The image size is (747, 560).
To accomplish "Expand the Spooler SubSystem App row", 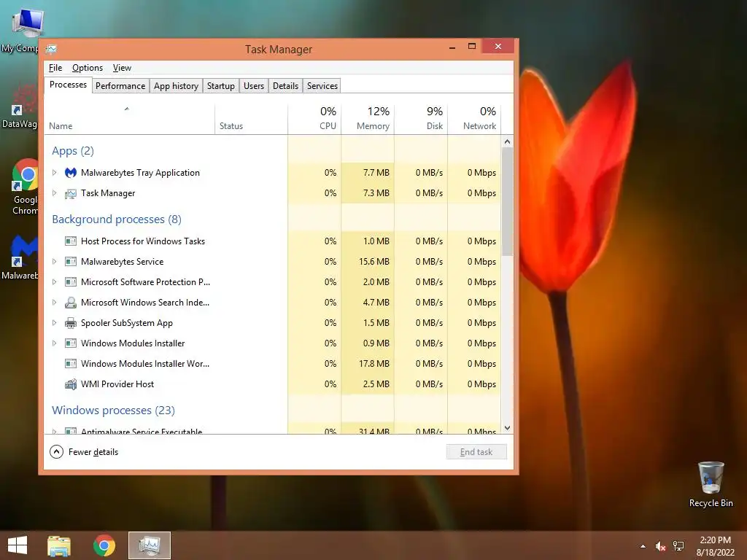I will [54, 323].
